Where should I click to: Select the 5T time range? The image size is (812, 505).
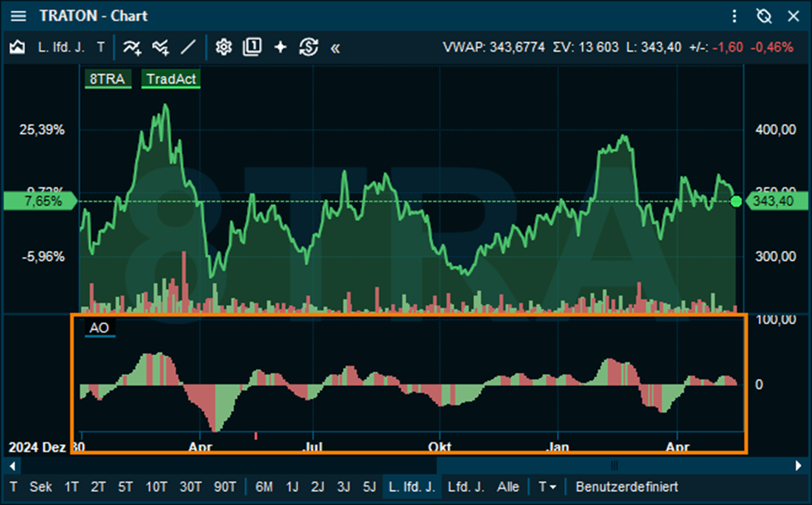coord(125,487)
